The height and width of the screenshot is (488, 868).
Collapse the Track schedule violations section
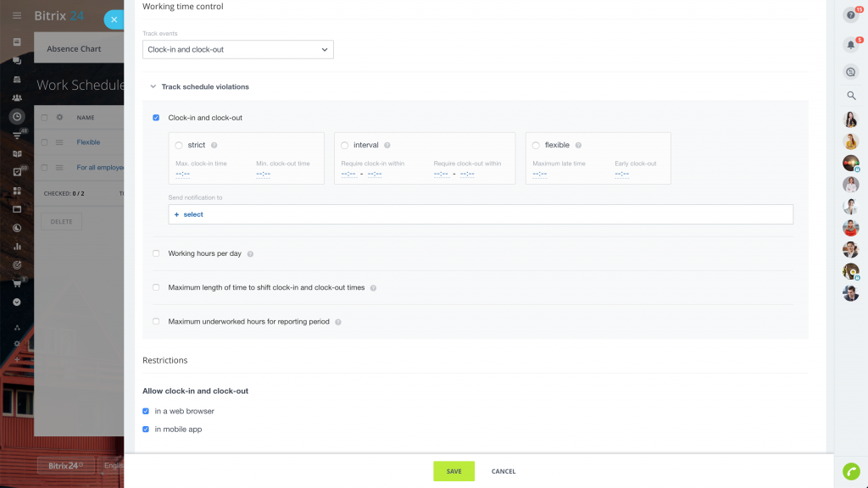pos(153,86)
